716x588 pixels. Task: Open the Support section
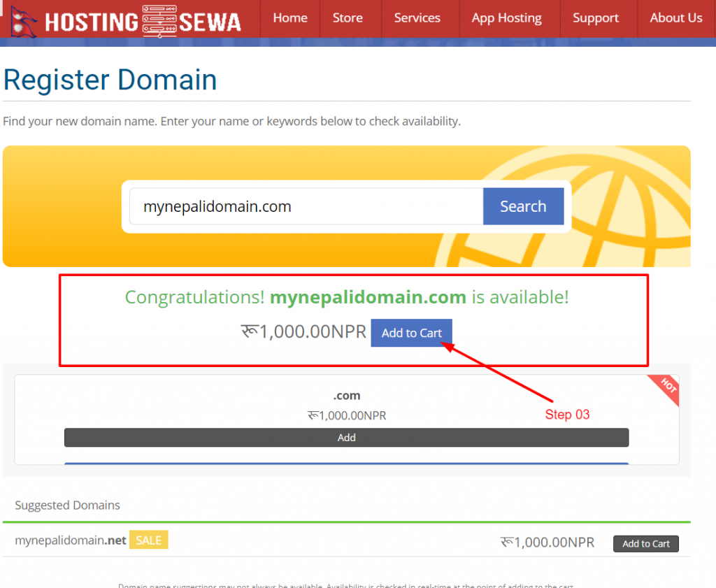point(596,17)
